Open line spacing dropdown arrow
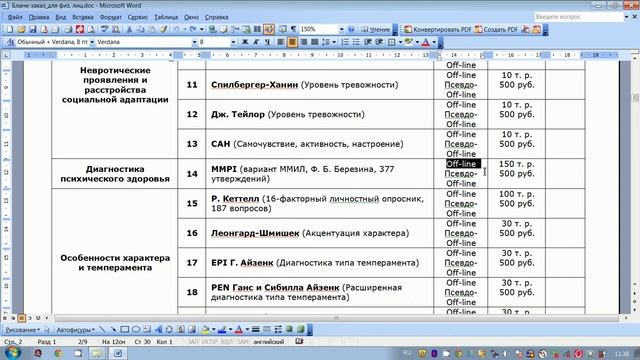The width and height of the screenshot is (640, 360). pos(334,42)
